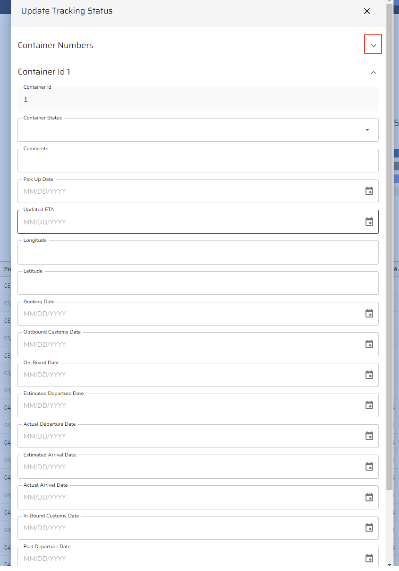
Task: Open Actual Departure Date calendar icon
Action: 369,436
